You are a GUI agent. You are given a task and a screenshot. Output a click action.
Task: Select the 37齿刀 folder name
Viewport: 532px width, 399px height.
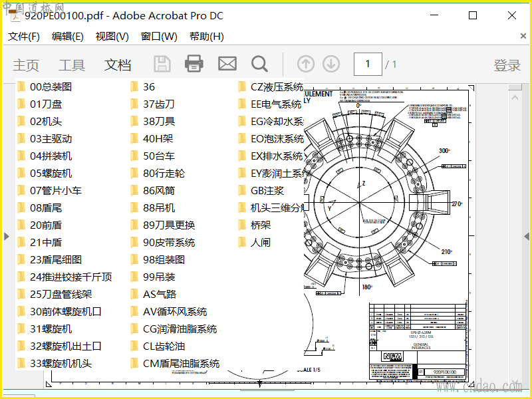(x=159, y=104)
